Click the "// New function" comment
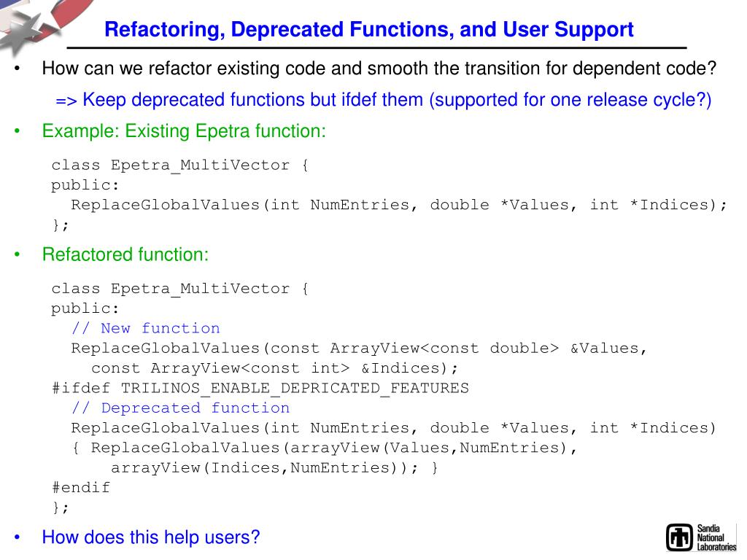 point(145,328)
